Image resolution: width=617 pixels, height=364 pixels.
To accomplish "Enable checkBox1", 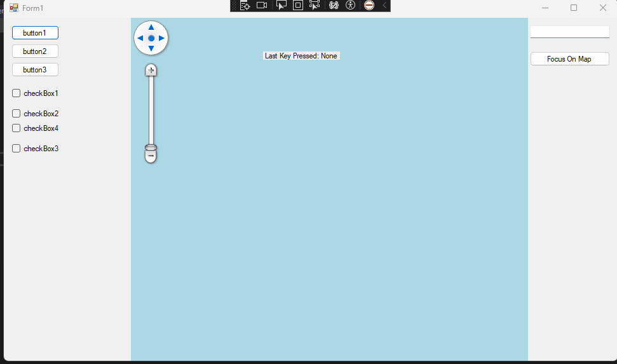I will coord(17,93).
